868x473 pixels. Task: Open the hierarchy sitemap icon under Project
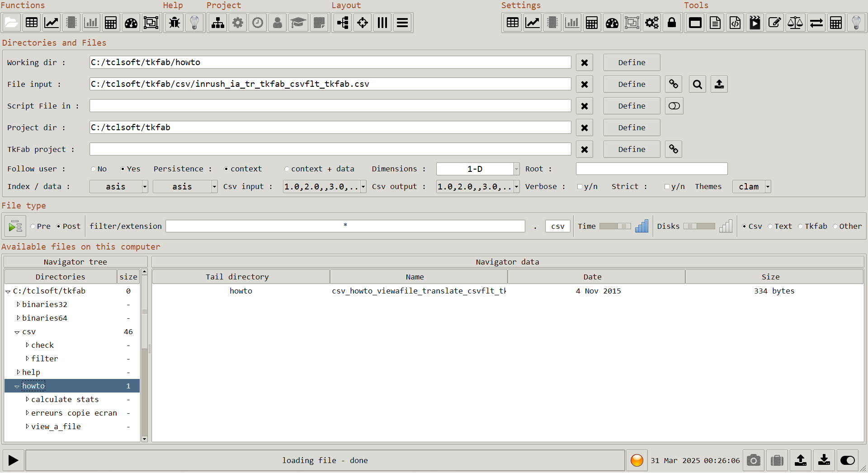click(x=218, y=23)
